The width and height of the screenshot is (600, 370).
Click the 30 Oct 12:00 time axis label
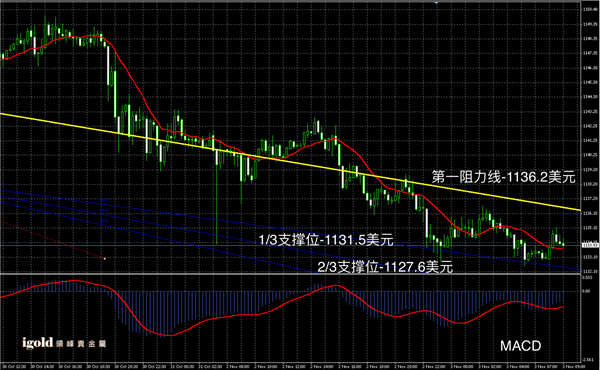pos(14,367)
